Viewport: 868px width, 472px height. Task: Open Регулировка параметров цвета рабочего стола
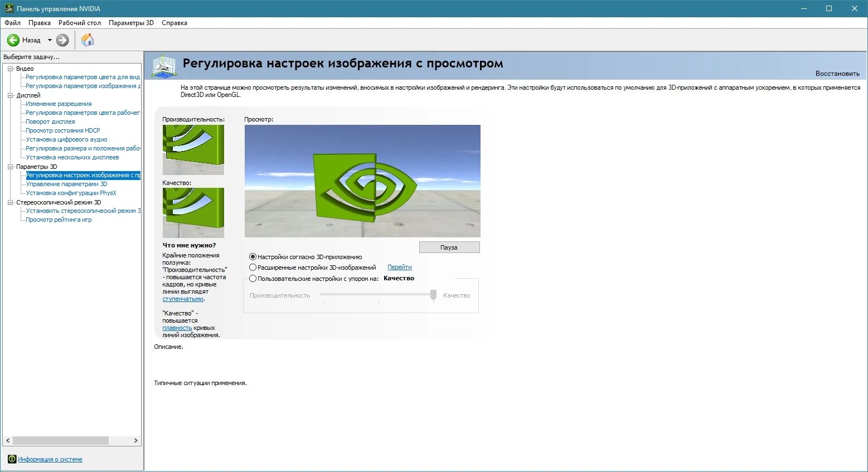click(x=83, y=113)
